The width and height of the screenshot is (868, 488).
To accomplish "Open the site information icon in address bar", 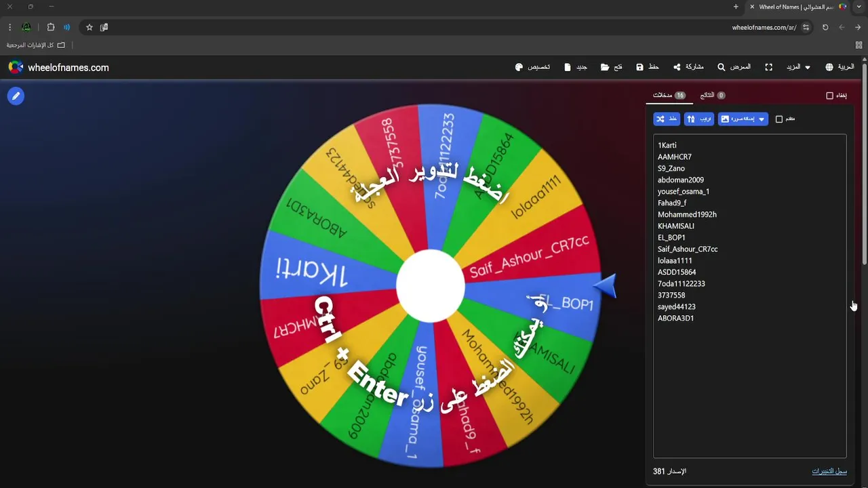I will click(x=806, y=27).
